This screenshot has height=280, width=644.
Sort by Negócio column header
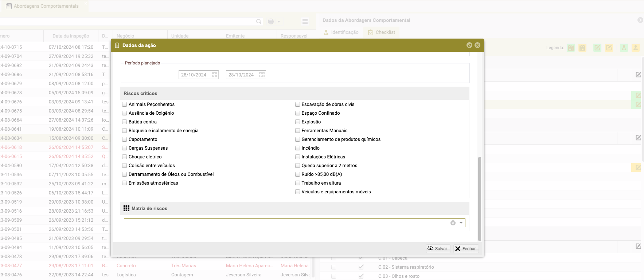(140, 36)
